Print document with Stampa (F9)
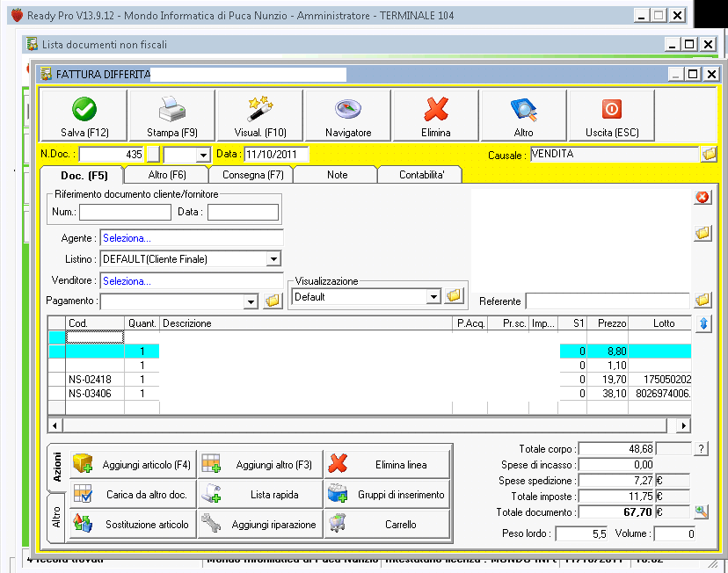 pyautogui.click(x=171, y=110)
